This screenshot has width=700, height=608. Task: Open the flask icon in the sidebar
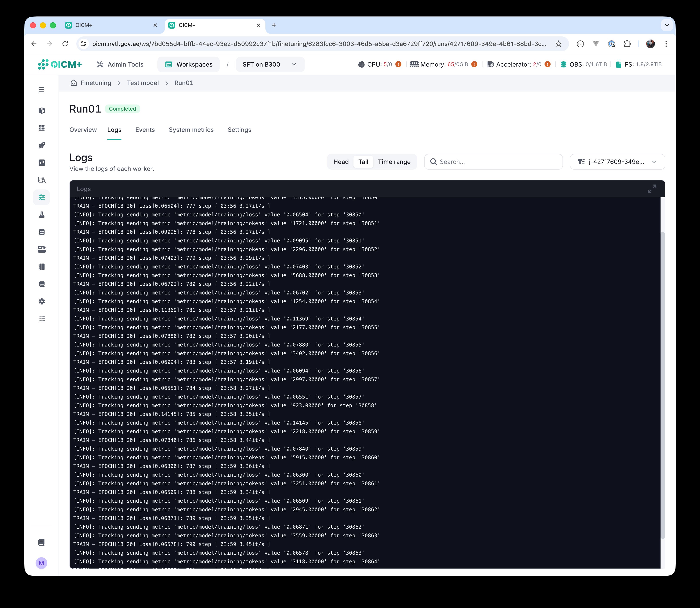click(x=42, y=215)
